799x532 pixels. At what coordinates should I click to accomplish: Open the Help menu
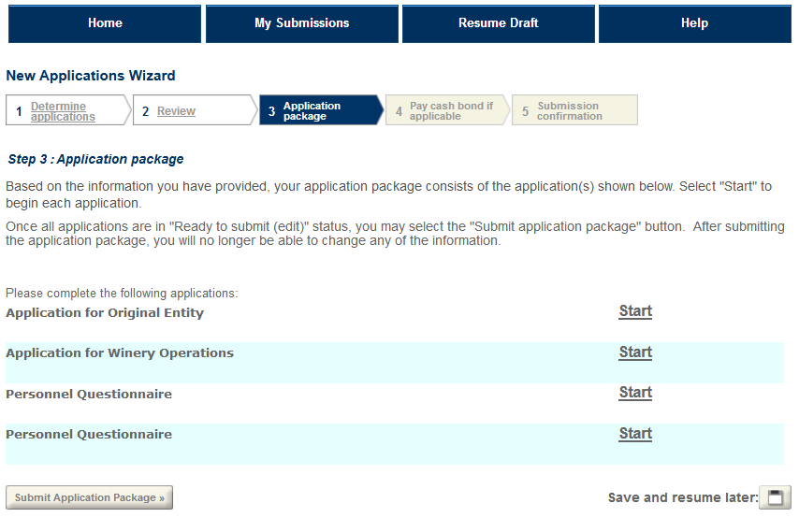(x=694, y=23)
